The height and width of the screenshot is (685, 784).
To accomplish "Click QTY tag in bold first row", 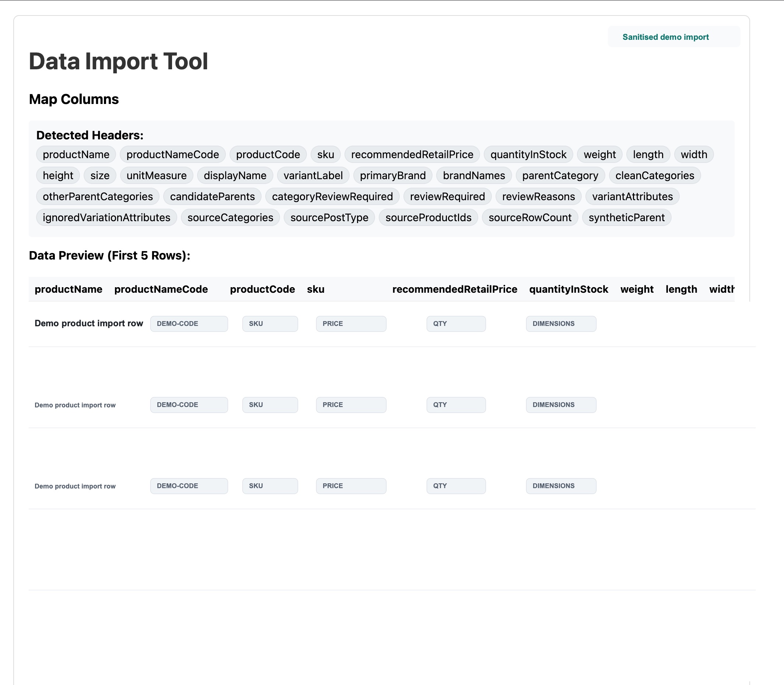I will tap(456, 324).
